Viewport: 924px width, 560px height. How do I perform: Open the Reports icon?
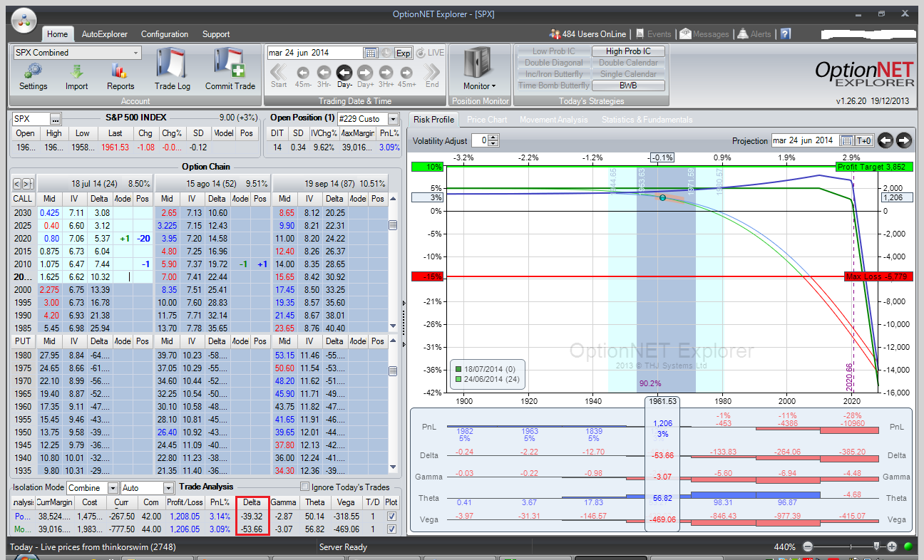point(120,71)
